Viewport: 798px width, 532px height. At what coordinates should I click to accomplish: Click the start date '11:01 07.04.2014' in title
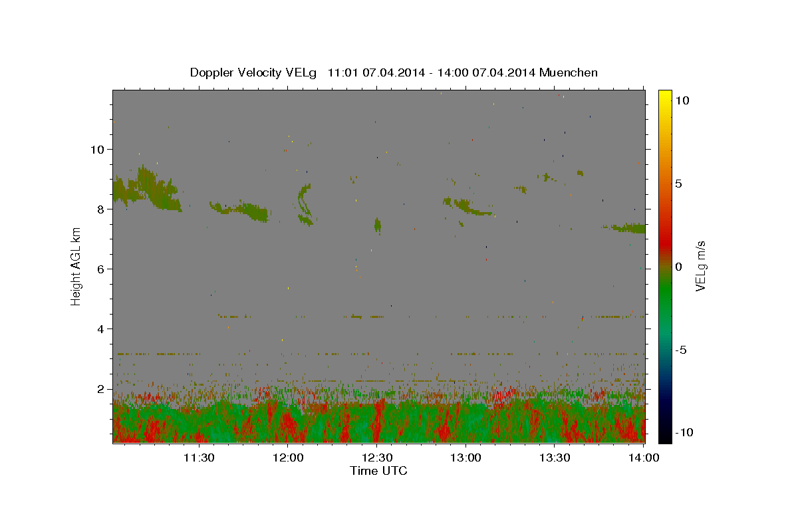coord(375,72)
